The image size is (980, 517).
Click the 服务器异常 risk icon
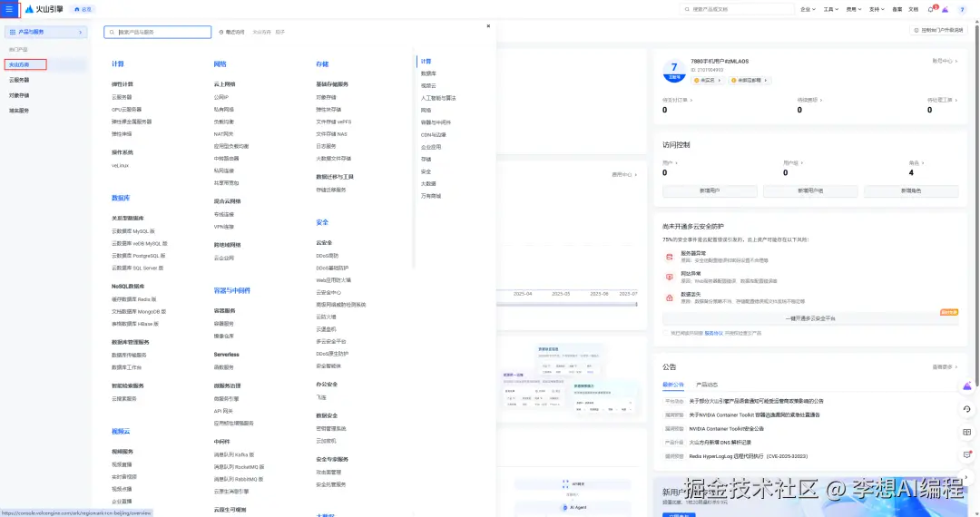pos(670,257)
